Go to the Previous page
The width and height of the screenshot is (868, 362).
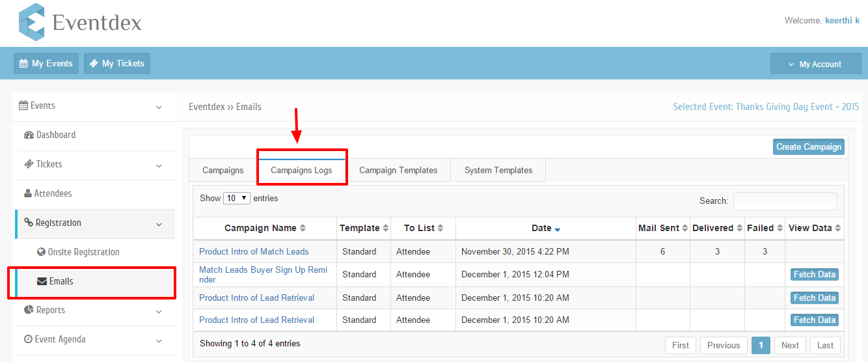click(724, 345)
